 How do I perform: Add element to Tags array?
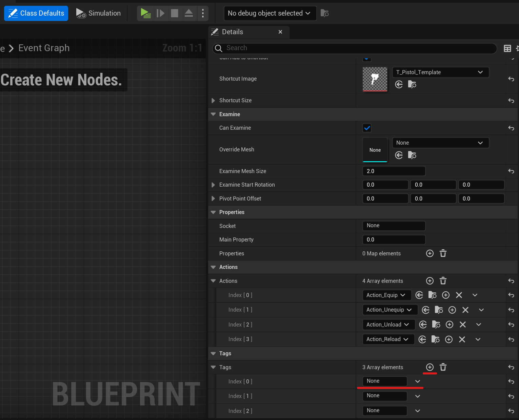click(430, 367)
